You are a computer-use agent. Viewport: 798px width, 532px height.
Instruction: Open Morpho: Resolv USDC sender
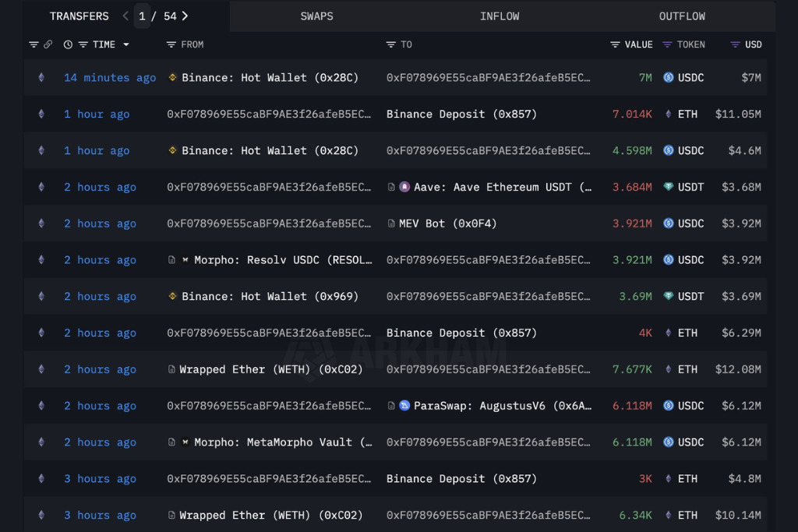(283, 260)
